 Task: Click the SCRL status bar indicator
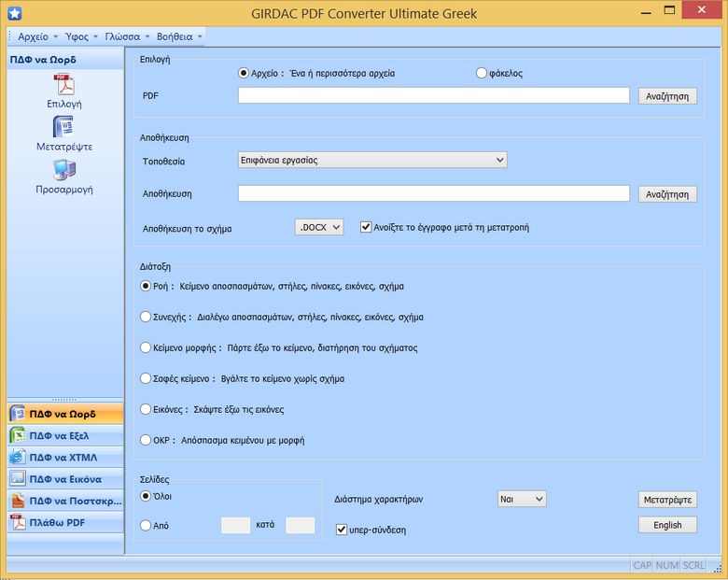pyautogui.click(x=693, y=565)
